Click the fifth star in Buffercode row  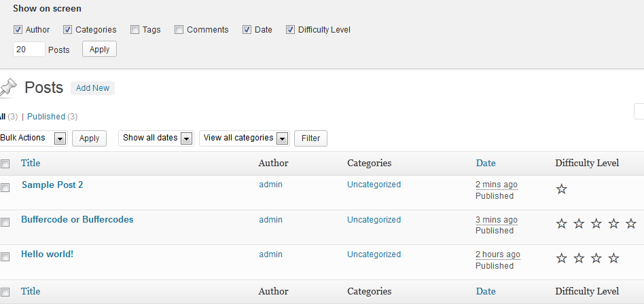[631, 224]
